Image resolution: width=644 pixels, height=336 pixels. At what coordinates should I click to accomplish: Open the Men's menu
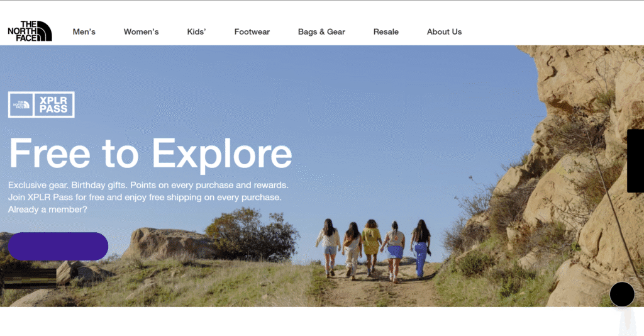(84, 31)
